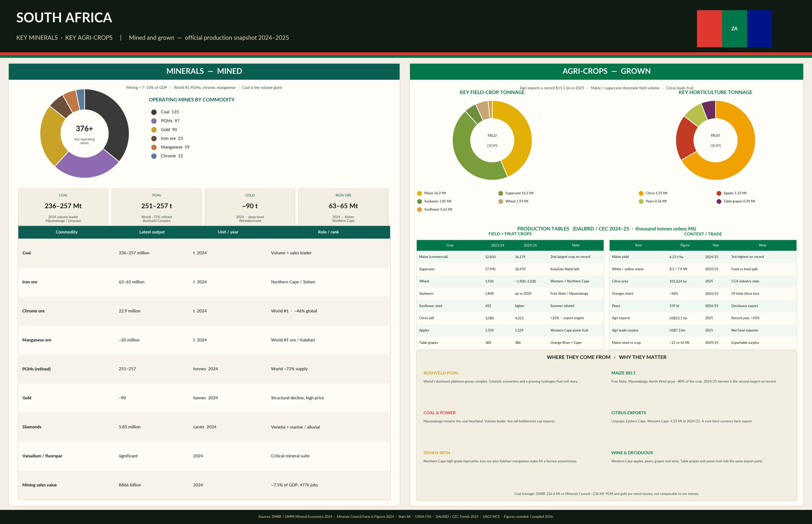
Task: Select the Iron ore 23 legend entry
Action: point(167,138)
